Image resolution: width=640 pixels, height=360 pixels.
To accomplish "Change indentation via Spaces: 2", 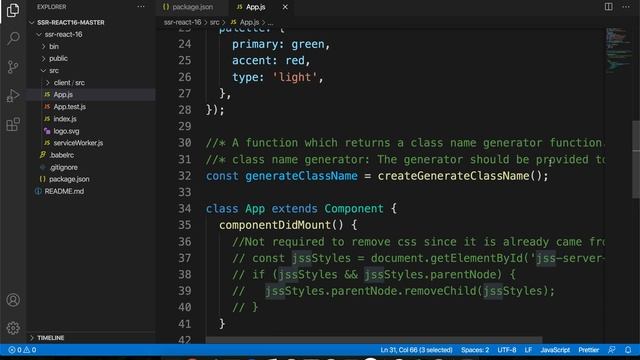I will [x=475, y=350].
